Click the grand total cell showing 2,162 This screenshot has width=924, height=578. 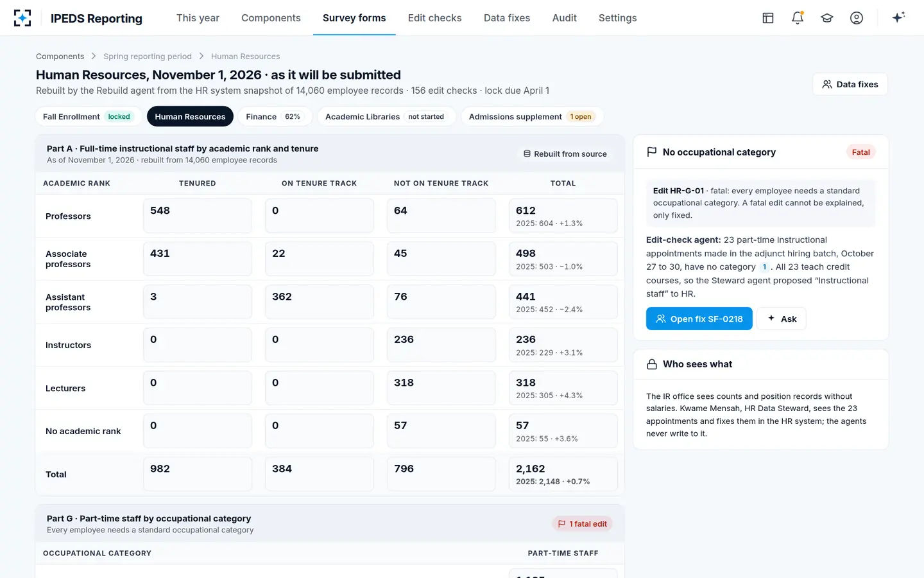(x=563, y=474)
